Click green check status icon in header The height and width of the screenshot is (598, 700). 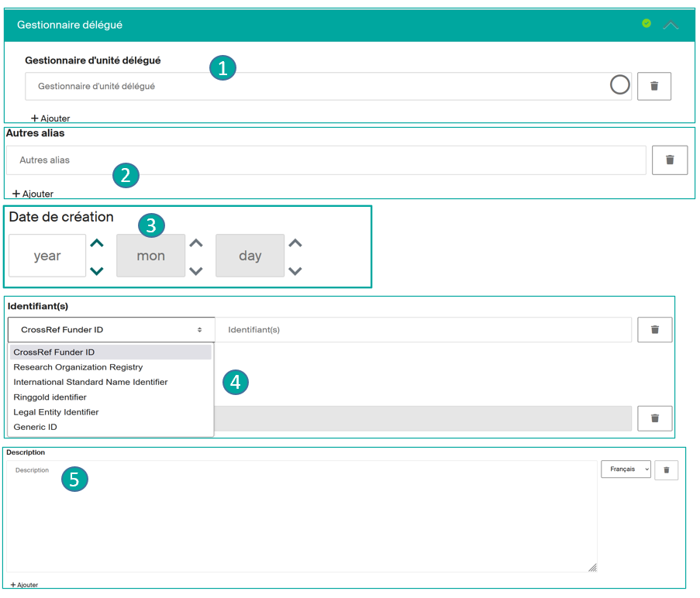pos(647,23)
